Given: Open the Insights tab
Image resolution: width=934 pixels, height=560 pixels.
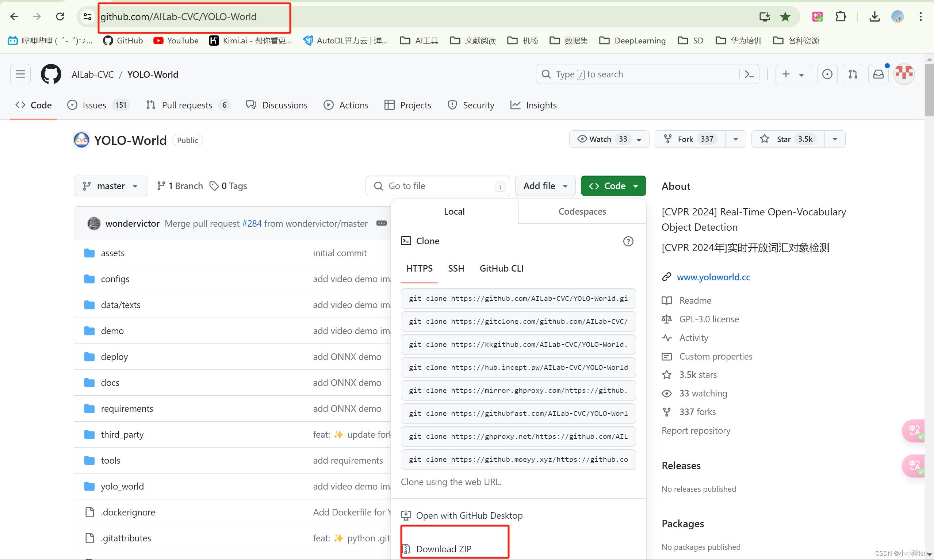Looking at the screenshot, I should (533, 105).
